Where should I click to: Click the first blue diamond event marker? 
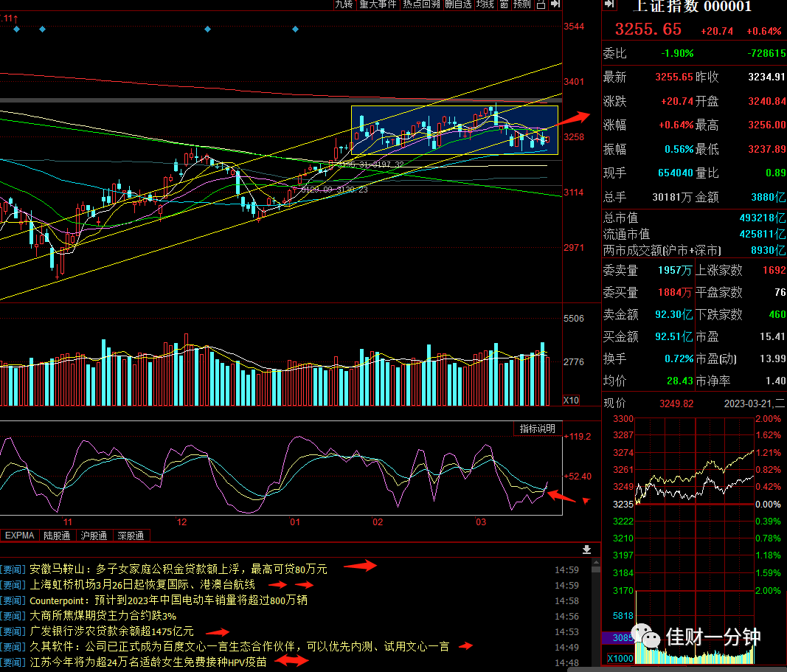[x=16, y=29]
